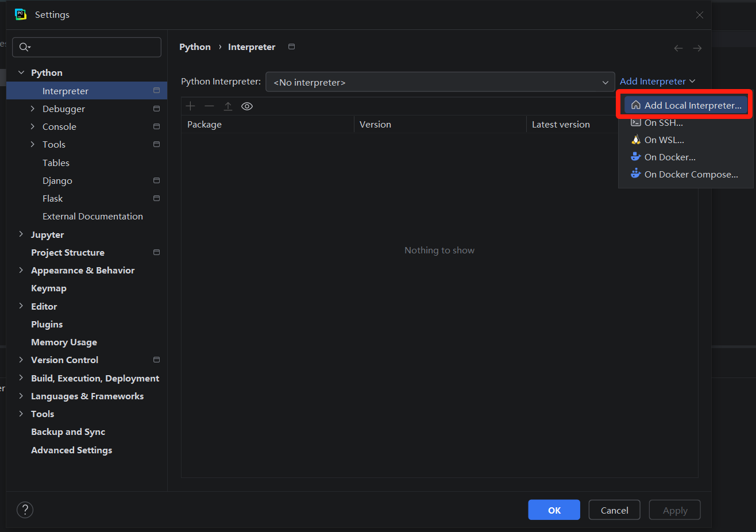This screenshot has height=532, width=756.
Task: Select External Documentation in the tree
Action: 92,216
